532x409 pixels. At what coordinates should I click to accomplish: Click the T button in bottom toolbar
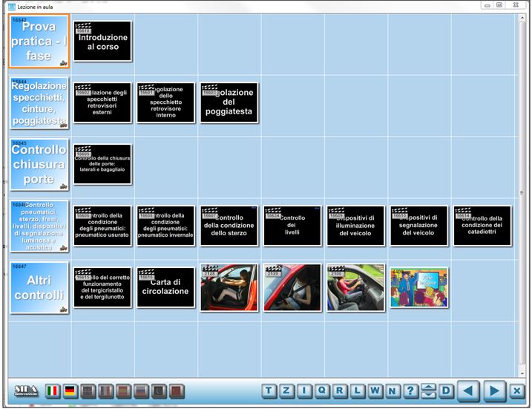(269, 391)
